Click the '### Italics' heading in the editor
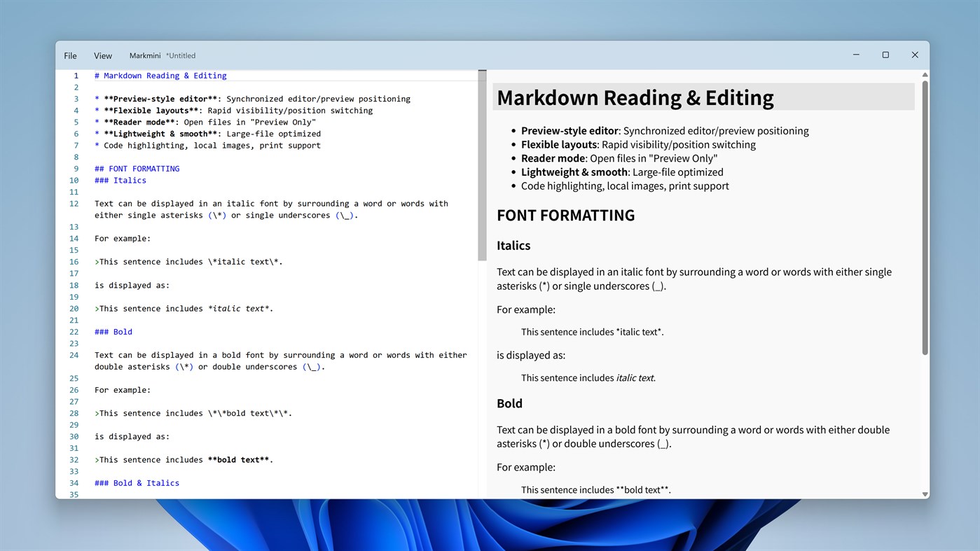This screenshot has width=980, height=551. (x=120, y=180)
